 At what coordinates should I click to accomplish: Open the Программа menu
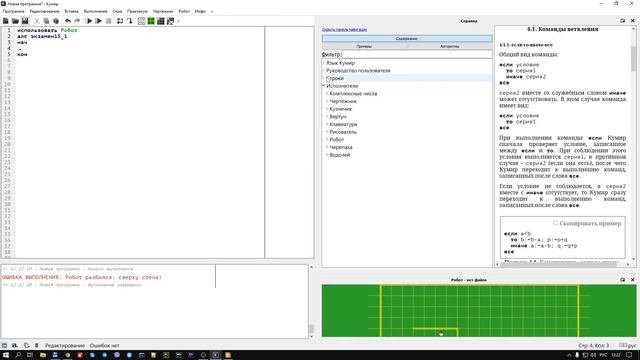(x=13, y=11)
